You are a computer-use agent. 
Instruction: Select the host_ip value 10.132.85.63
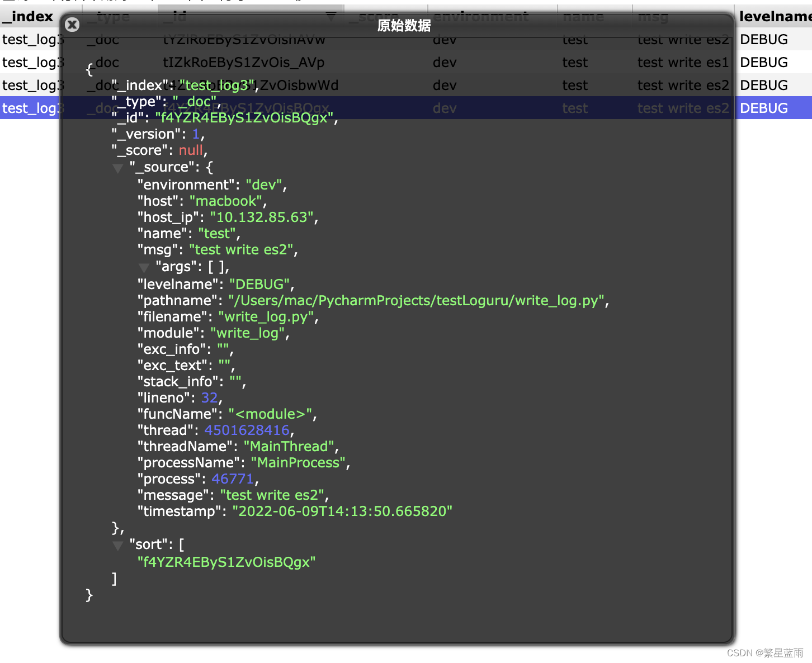point(262,217)
